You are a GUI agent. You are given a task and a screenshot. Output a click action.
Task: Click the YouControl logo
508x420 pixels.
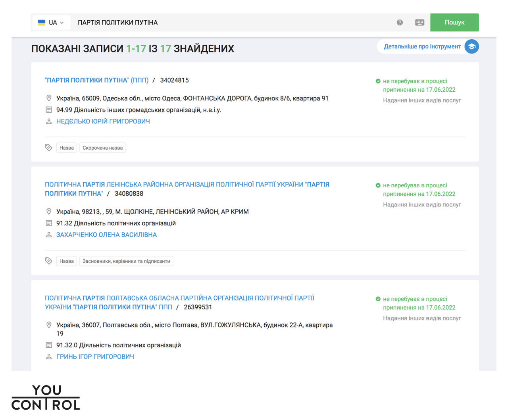[x=46, y=397]
